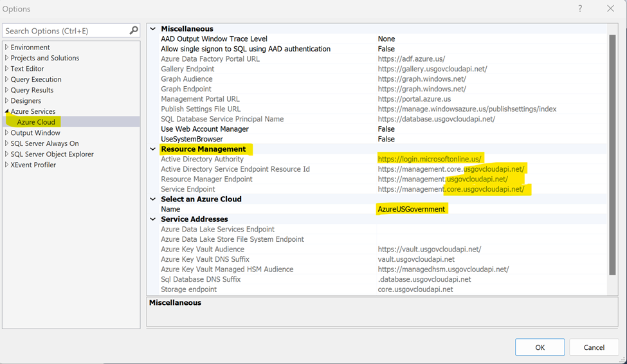Expand the Query Execution node arrow
The width and height of the screenshot is (627, 364).
6,79
